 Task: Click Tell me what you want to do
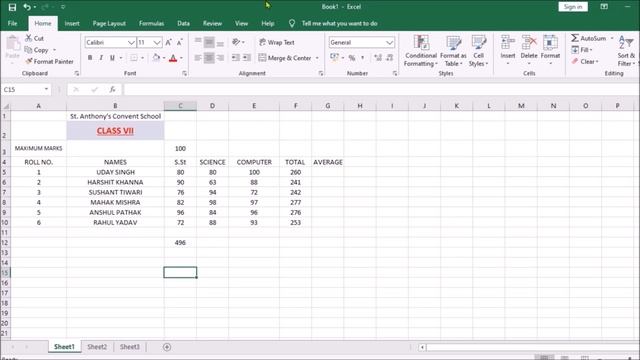tap(339, 23)
